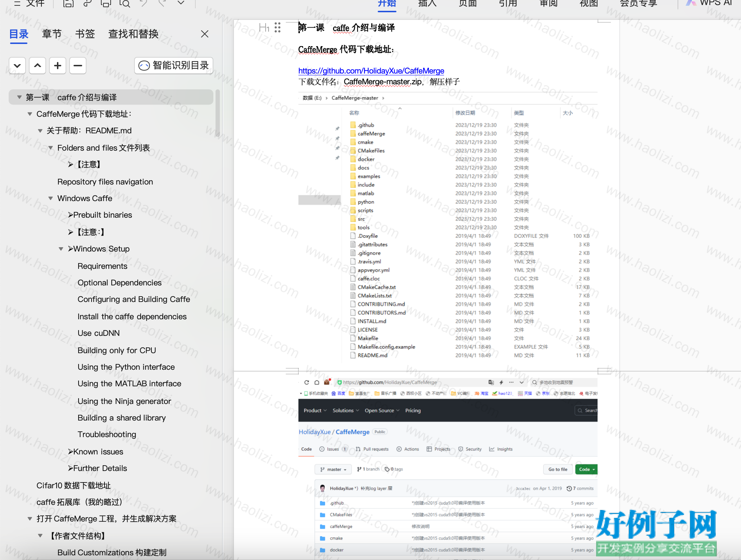Collapse the CaffeMerge代码下载地址 outline node
This screenshot has height=560, width=741.
click(x=30, y=114)
